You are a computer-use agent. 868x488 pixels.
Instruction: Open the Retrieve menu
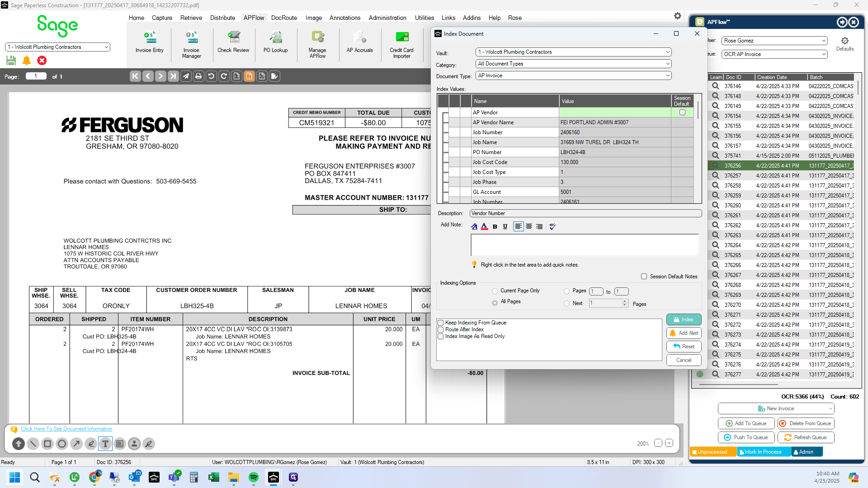[x=191, y=18]
